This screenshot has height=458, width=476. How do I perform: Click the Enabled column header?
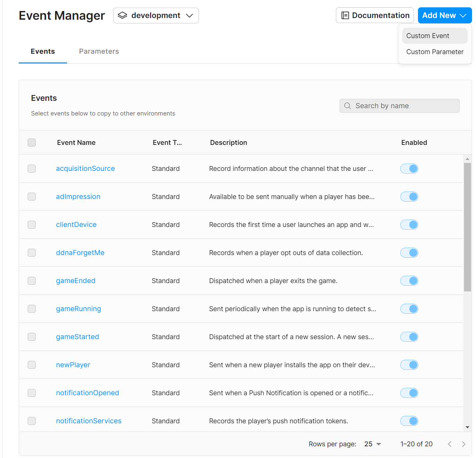[x=414, y=143]
